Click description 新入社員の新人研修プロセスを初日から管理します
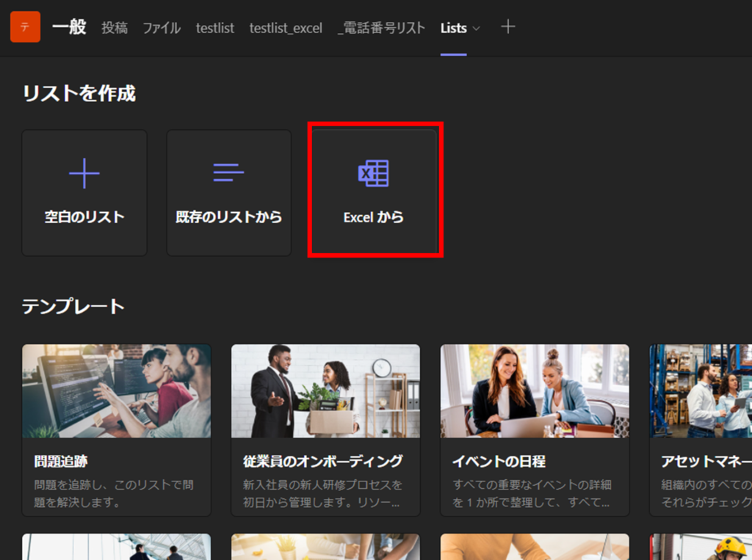 point(323,493)
